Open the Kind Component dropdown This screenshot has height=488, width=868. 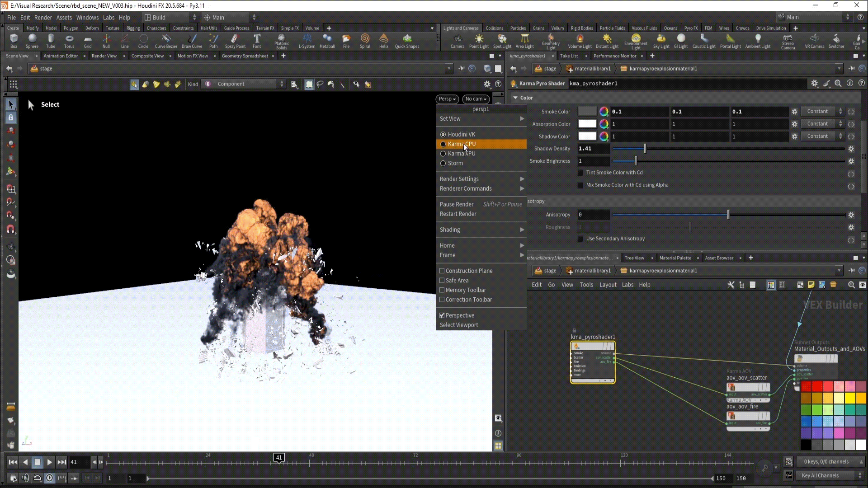pos(244,84)
